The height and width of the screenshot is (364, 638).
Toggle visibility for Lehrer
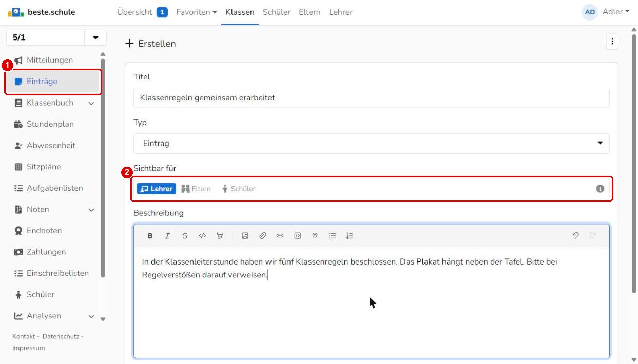(156, 189)
